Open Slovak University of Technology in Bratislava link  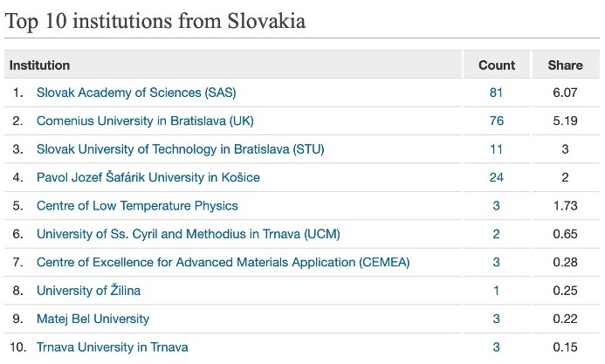tap(180, 149)
